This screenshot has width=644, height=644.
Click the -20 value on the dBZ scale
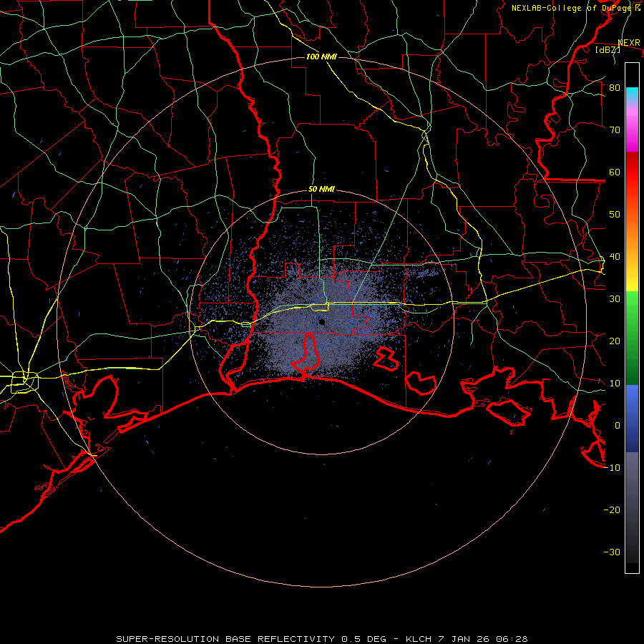[612, 510]
